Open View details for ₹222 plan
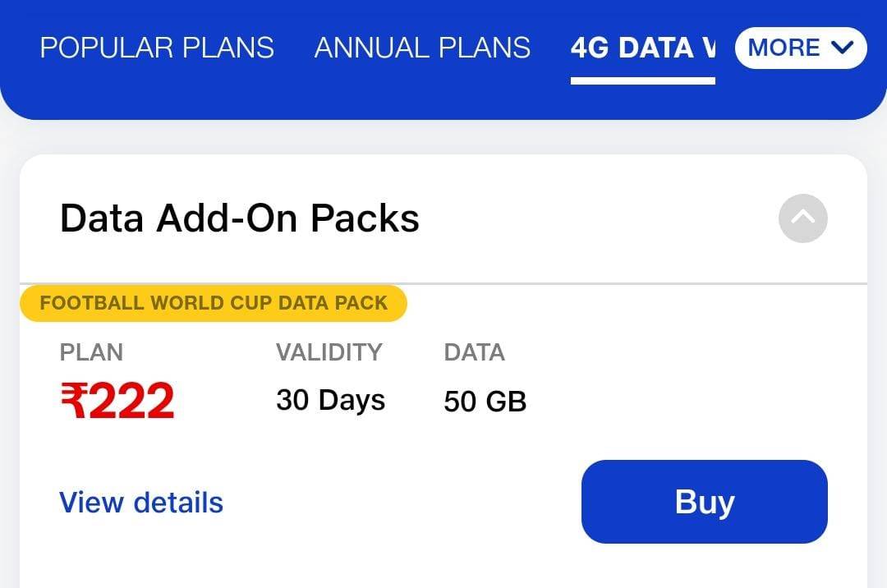This screenshot has width=887, height=588. 141,502
